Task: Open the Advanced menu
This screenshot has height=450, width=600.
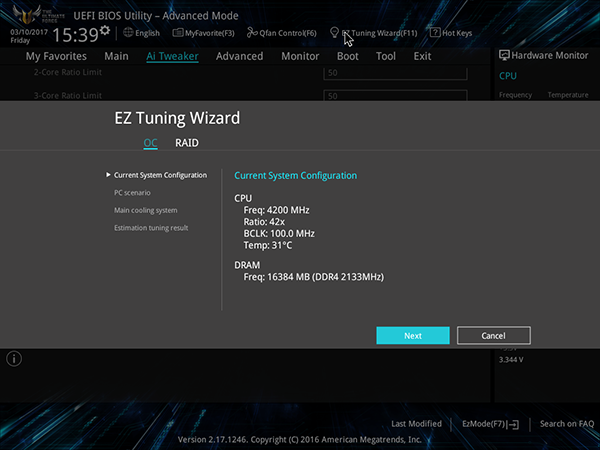Action: pyautogui.click(x=239, y=57)
